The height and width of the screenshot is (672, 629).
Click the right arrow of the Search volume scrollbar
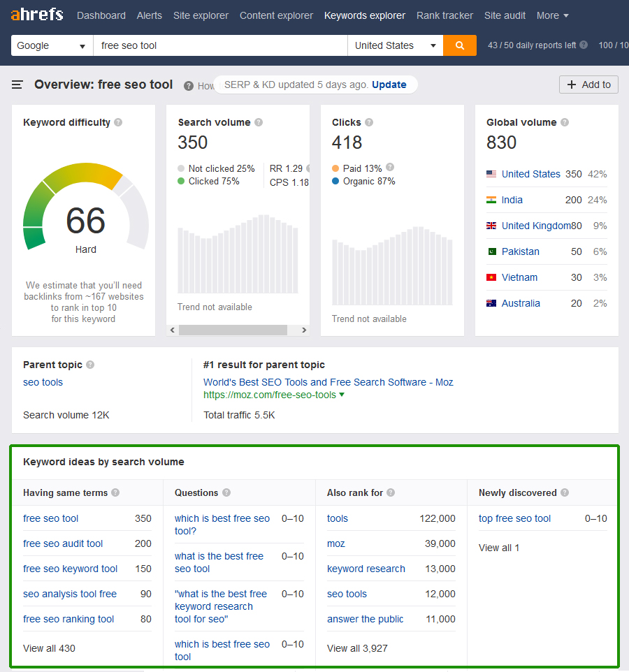click(304, 330)
